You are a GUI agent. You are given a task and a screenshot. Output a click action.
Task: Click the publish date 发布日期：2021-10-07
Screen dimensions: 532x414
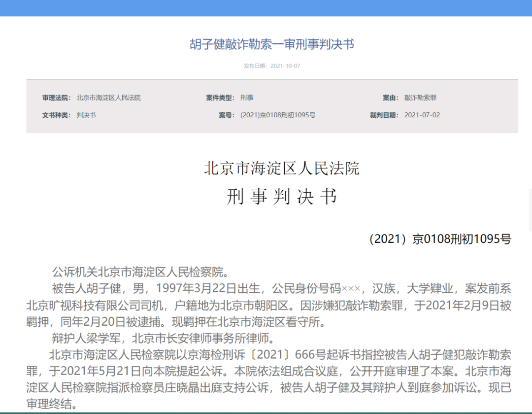[272, 66]
